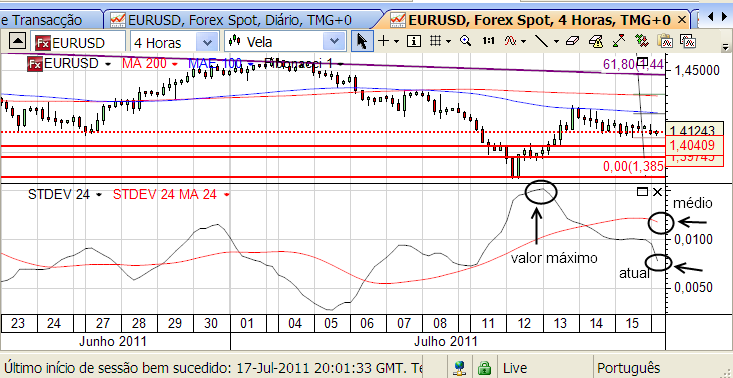Image resolution: width=733 pixels, height=378 pixels.
Task: Select the EURUSD 4 Horas chart tab
Action: pyautogui.click(x=533, y=20)
